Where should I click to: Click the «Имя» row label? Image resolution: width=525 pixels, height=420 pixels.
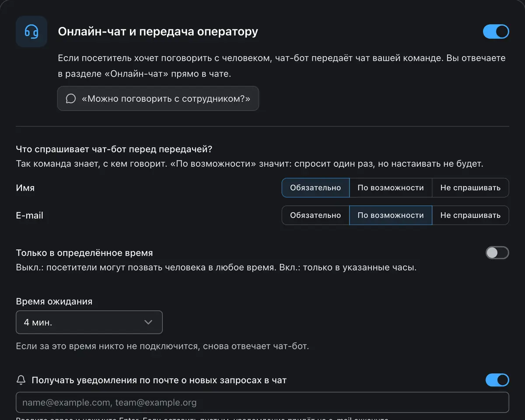coord(25,188)
